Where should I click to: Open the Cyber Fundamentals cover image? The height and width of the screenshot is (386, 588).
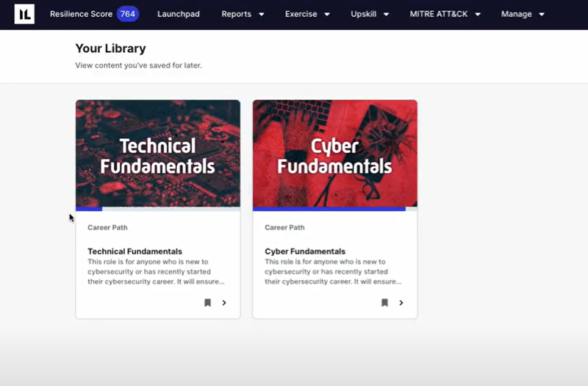(x=335, y=153)
